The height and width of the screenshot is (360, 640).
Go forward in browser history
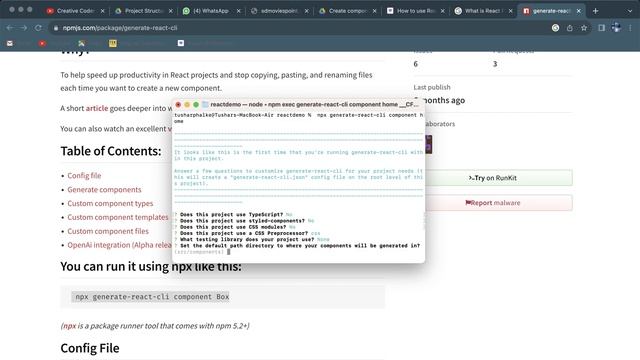(24, 28)
